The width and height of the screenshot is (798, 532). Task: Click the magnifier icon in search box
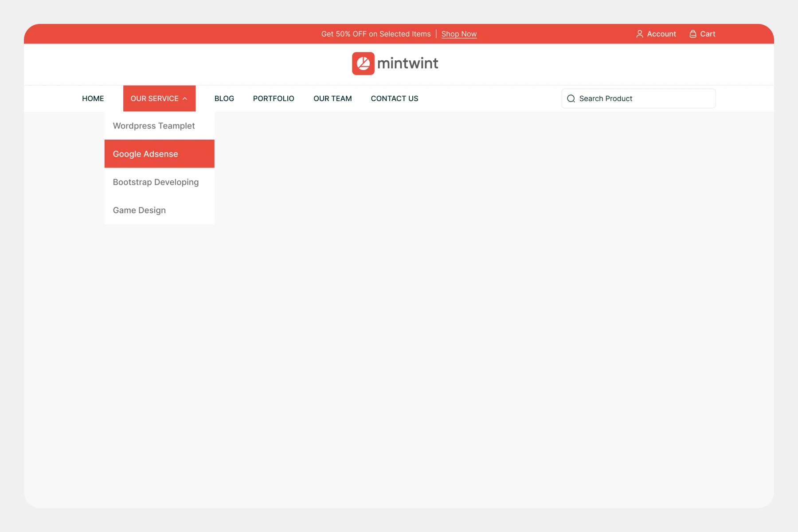click(x=571, y=98)
